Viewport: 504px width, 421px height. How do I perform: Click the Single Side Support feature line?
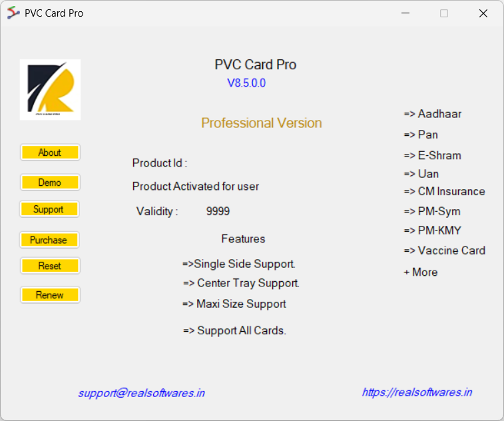238,264
